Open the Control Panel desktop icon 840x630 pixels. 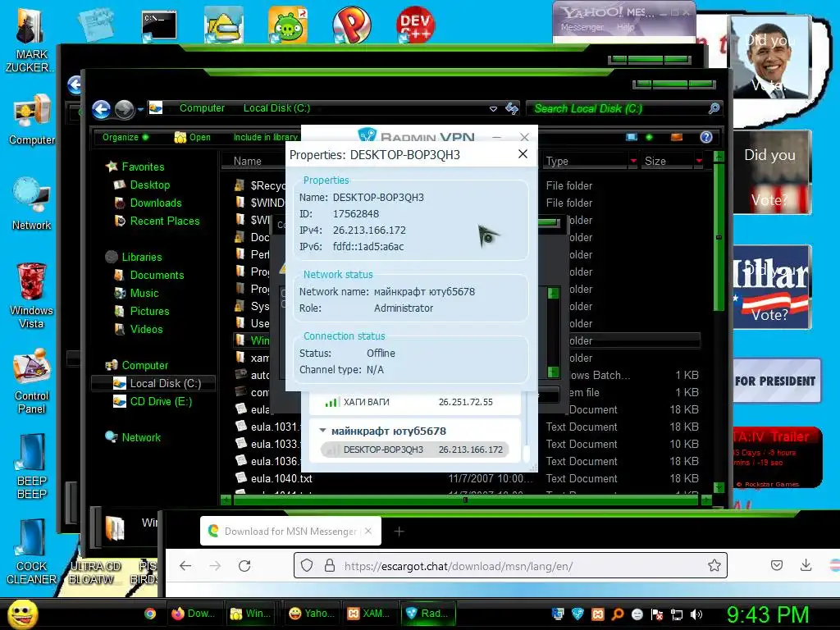click(x=32, y=381)
